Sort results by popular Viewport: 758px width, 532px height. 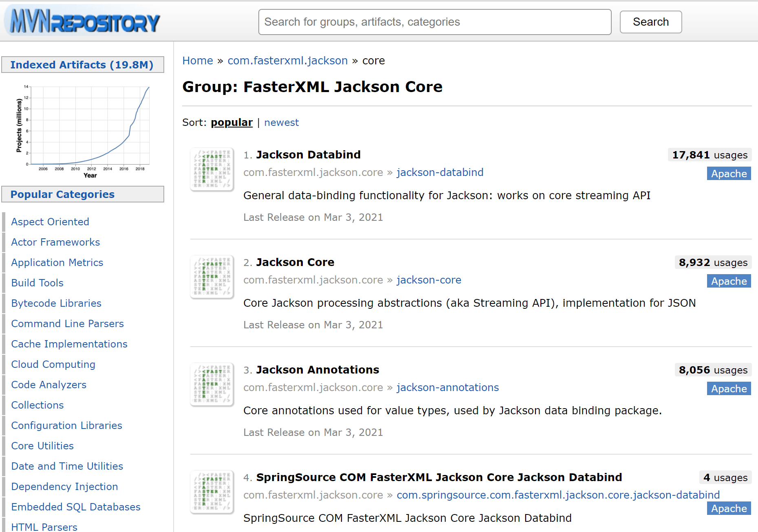(x=231, y=122)
